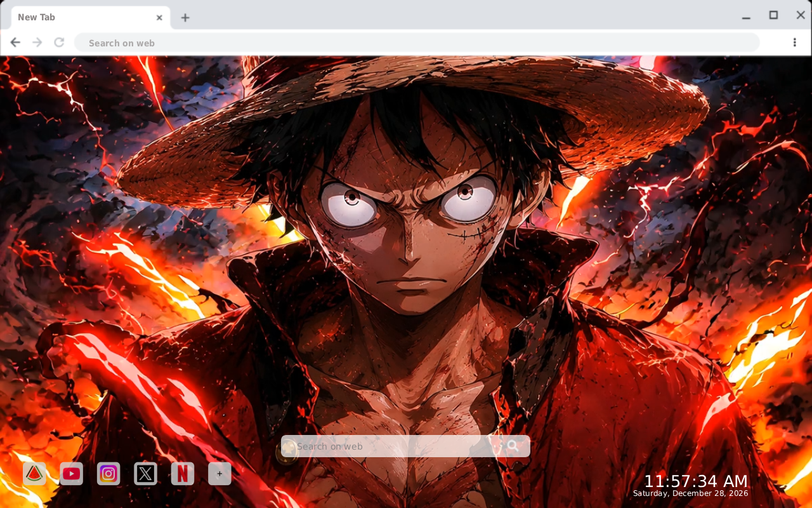Click the date Saturday, December 28, 2026
812x508 pixels.
[691, 493]
